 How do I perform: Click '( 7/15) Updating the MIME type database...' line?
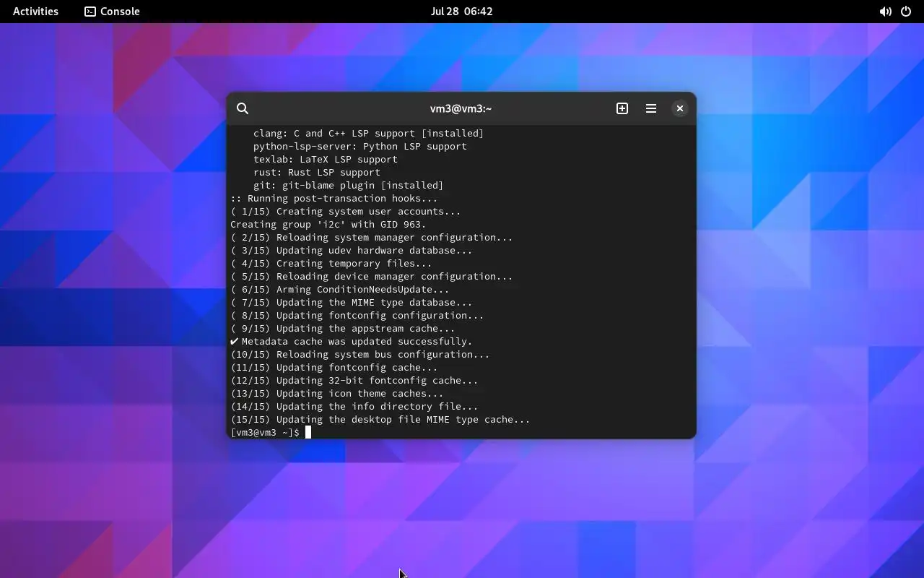[352, 302]
